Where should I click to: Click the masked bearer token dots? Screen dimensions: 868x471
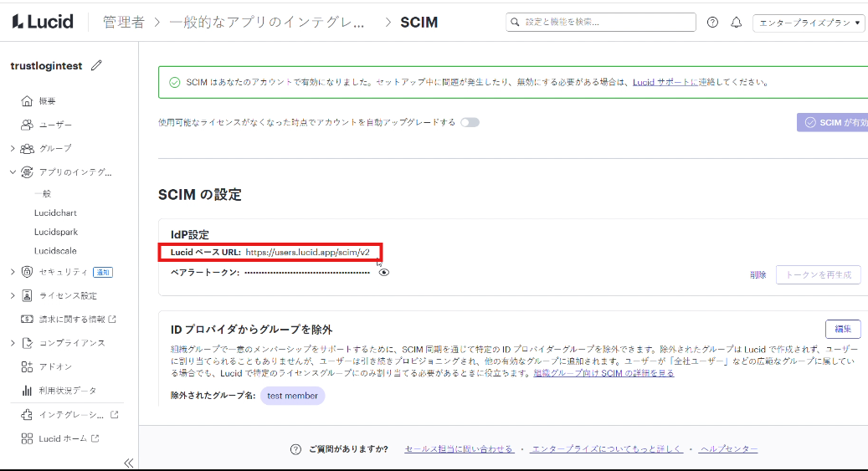[x=307, y=272]
